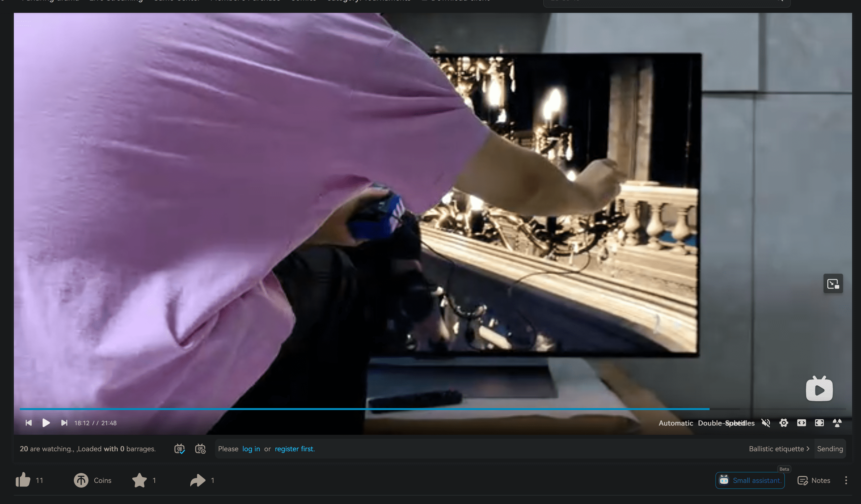
Task: Seek on the video progress bar
Action: [x=410, y=409]
